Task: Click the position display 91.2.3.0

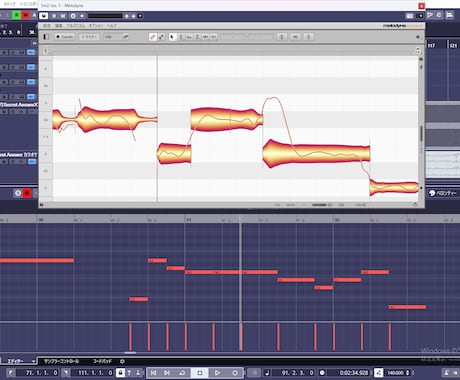Action: pyautogui.click(x=297, y=373)
